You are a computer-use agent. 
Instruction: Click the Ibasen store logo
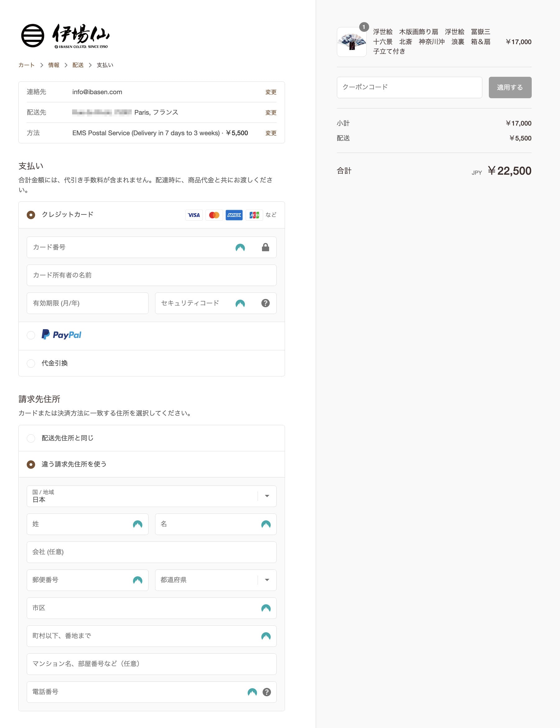(x=65, y=36)
